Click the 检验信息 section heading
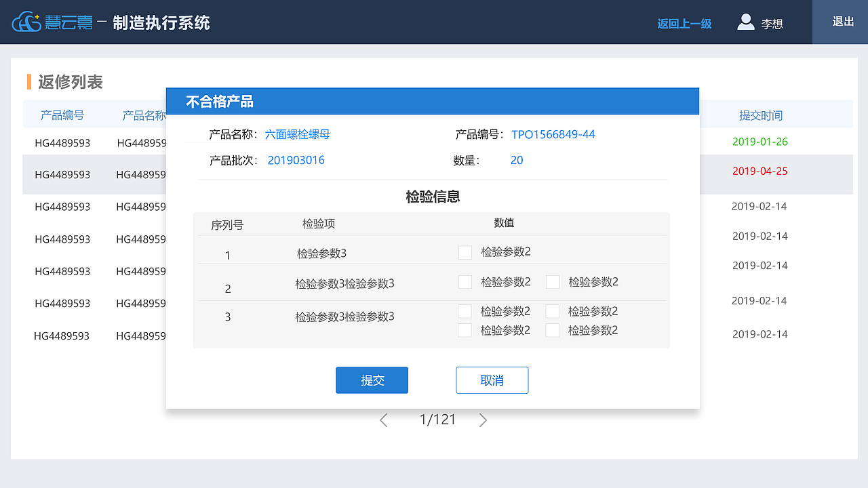868x488 pixels. (x=433, y=197)
